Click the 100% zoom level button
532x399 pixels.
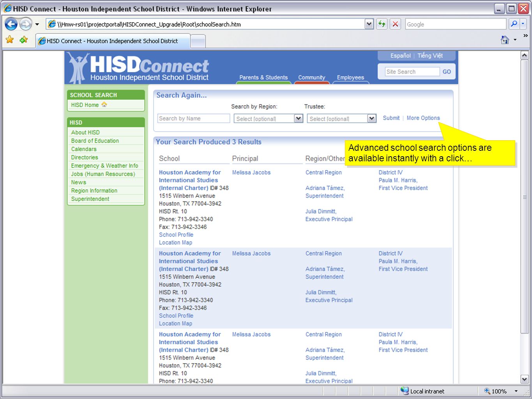pos(495,391)
